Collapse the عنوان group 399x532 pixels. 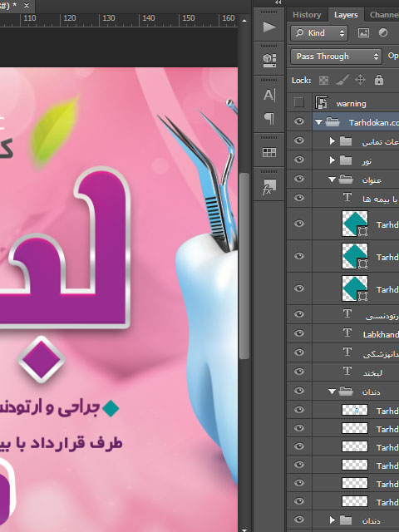pyautogui.click(x=332, y=180)
